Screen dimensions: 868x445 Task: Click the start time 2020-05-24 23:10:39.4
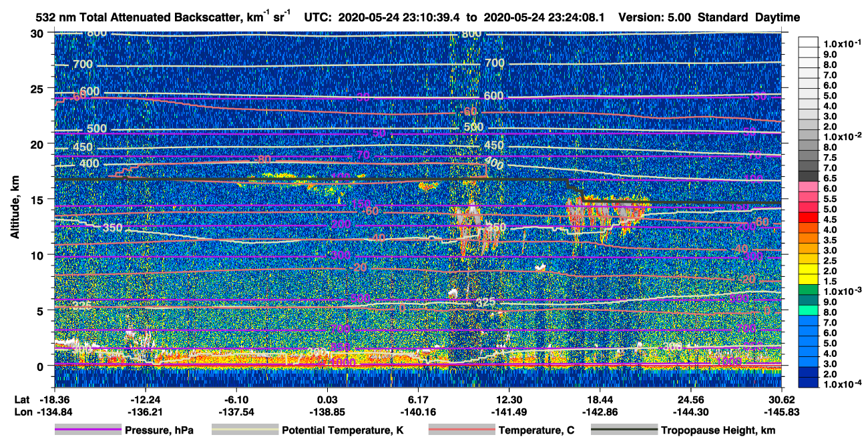pos(399,18)
